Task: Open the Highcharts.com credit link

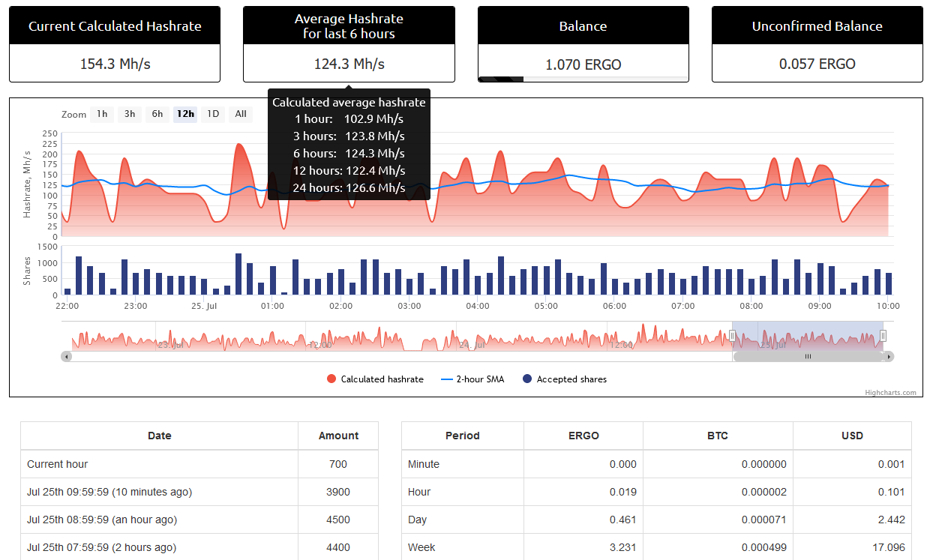Action: pos(890,392)
